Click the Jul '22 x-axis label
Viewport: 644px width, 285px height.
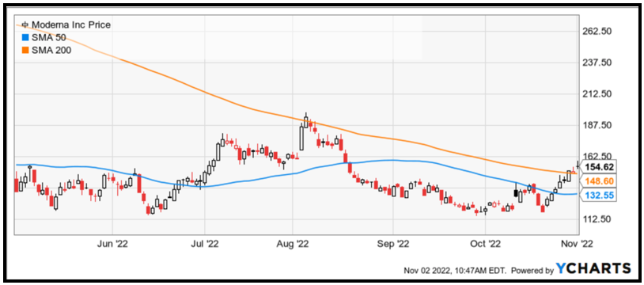[x=205, y=245]
